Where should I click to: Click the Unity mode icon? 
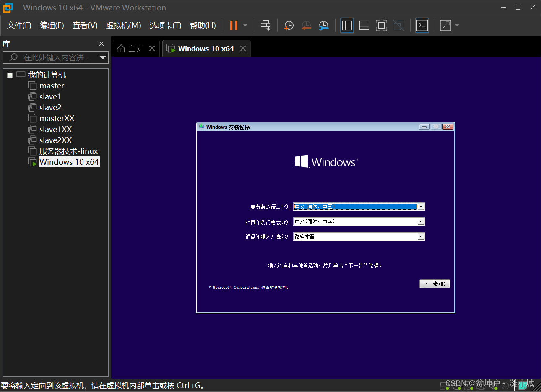click(x=398, y=25)
